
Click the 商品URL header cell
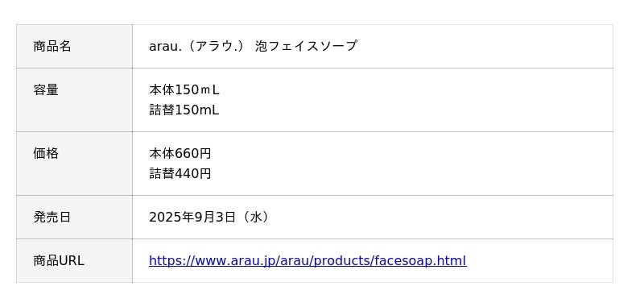(x=74, y=260)
